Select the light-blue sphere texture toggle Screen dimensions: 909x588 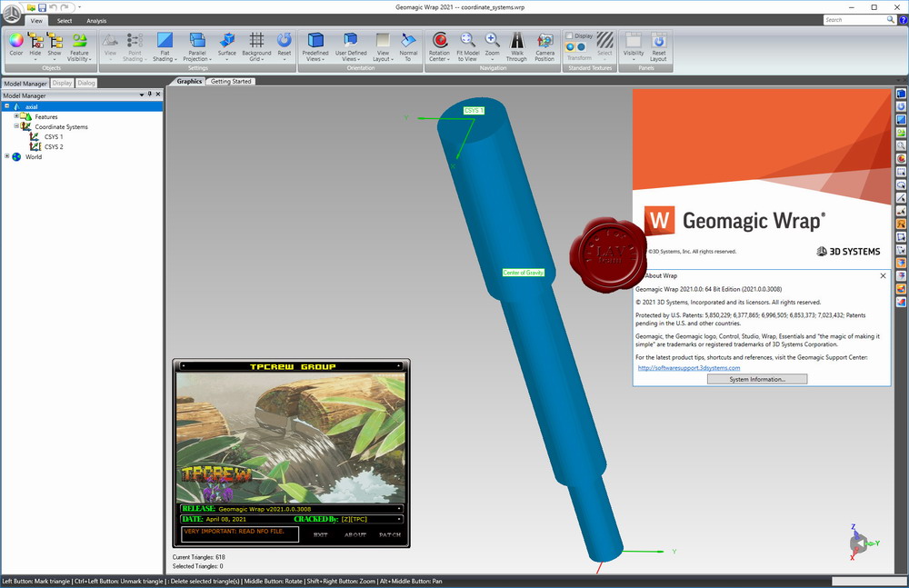click(571, 47)
